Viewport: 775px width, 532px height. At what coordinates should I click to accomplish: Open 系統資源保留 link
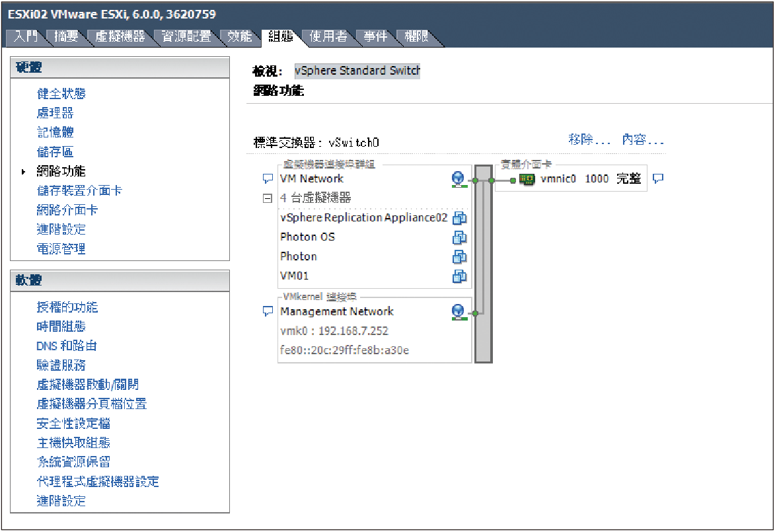tap(73, 462)
